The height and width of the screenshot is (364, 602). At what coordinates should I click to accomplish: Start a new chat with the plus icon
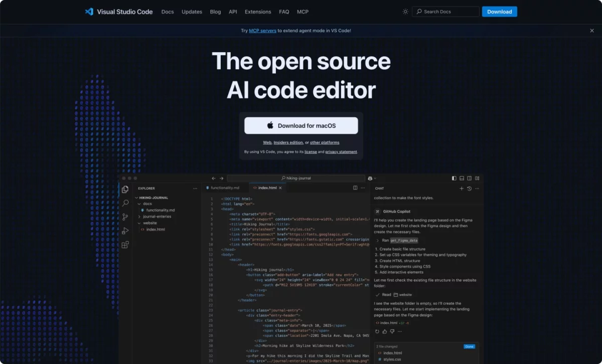[462, 189]
